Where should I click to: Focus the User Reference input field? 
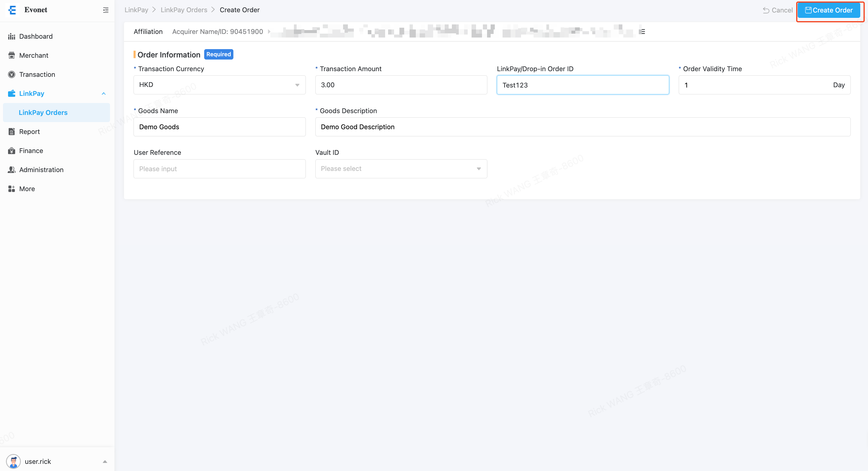219,169
